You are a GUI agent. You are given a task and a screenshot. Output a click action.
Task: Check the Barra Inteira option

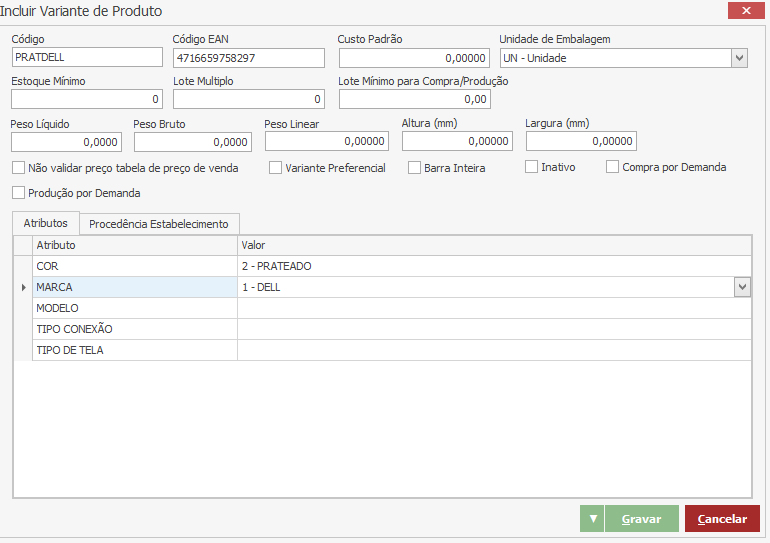click(415, 168)
